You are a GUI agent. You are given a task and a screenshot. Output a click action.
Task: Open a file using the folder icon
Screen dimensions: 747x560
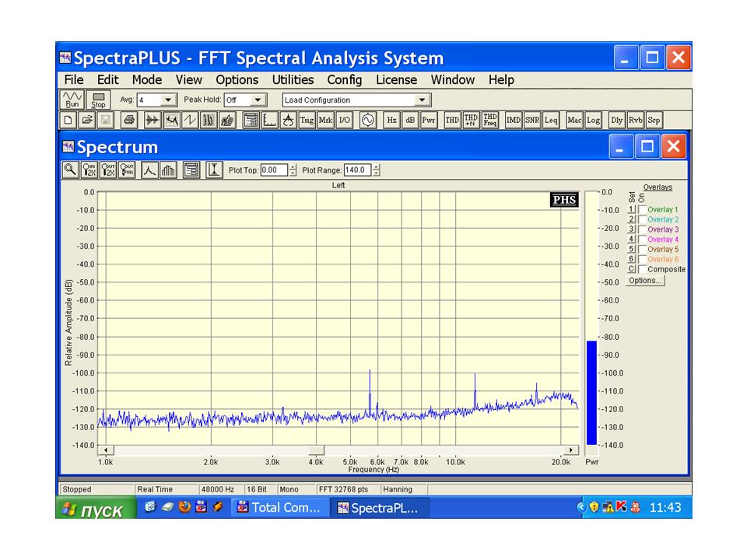pyautogui.click(x=86, y=120)
